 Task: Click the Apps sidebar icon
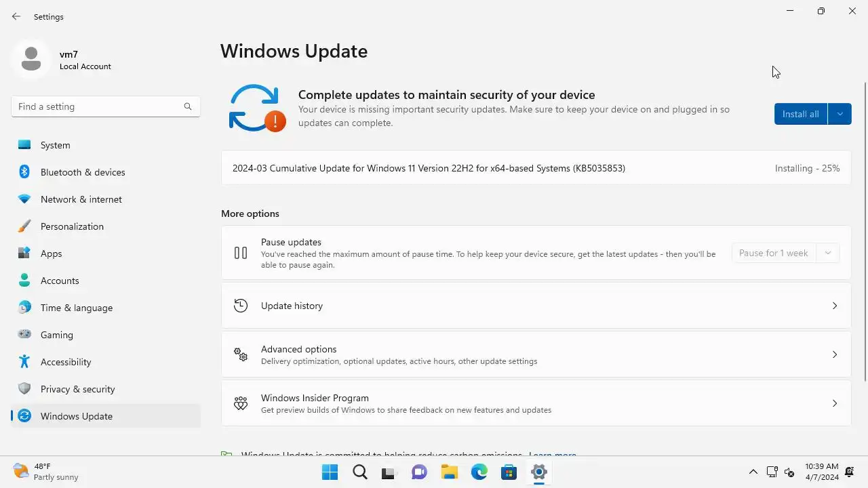pos(24,253)
